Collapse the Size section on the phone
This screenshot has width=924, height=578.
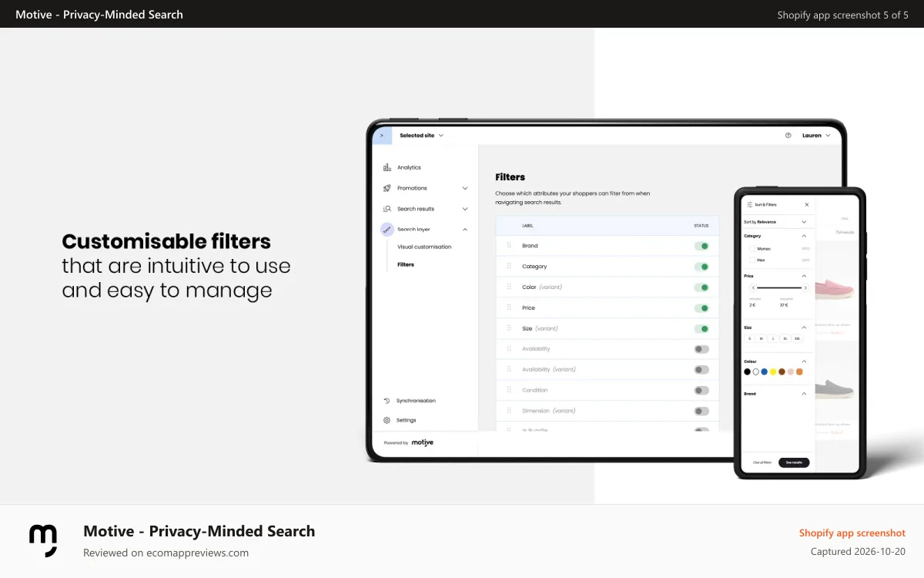804,328
